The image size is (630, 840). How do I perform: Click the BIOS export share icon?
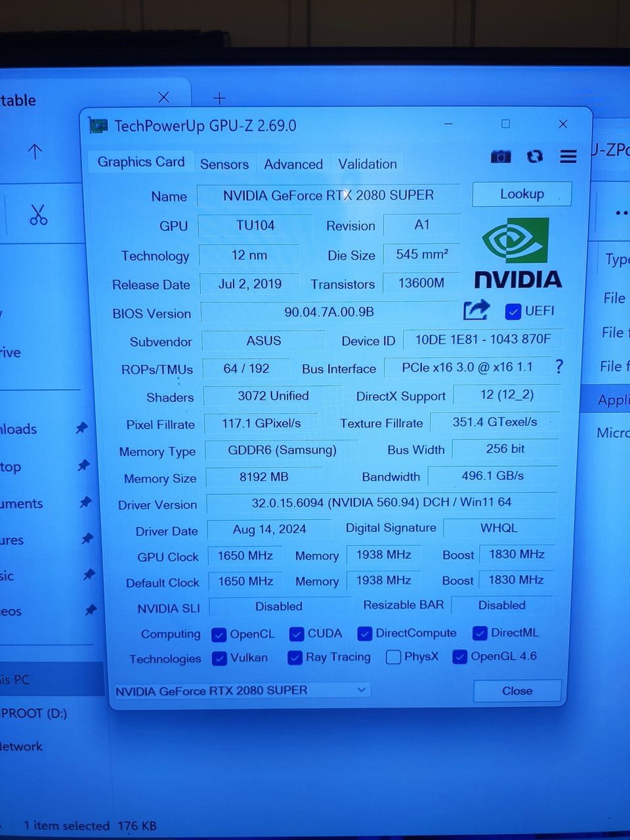(476, 310)
